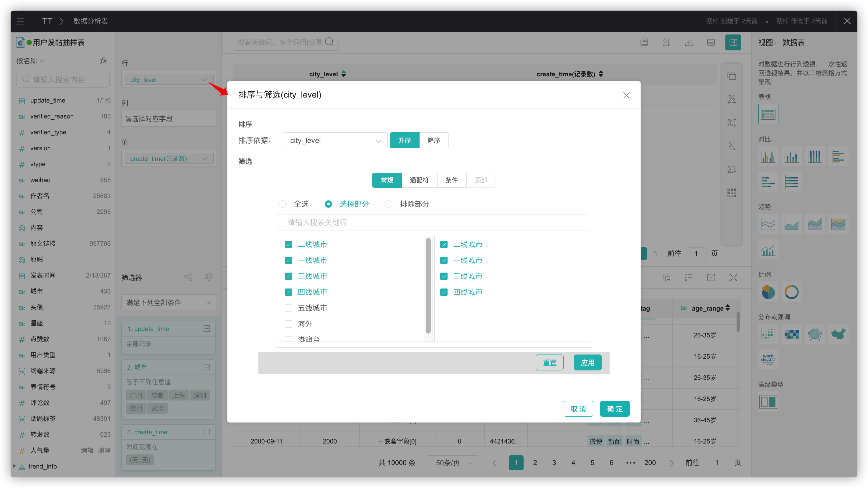Click the share icon in filter section
This screenshot has height=488, width=868.
coord(189,276)
